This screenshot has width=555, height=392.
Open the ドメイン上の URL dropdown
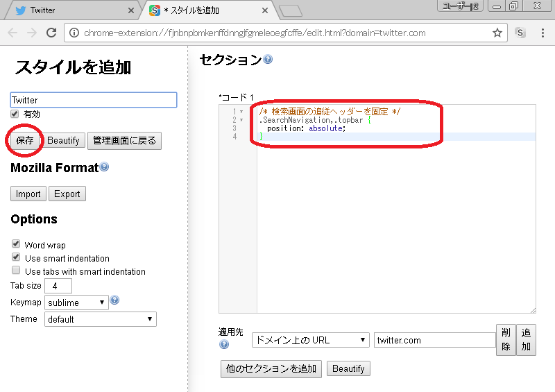310,340
